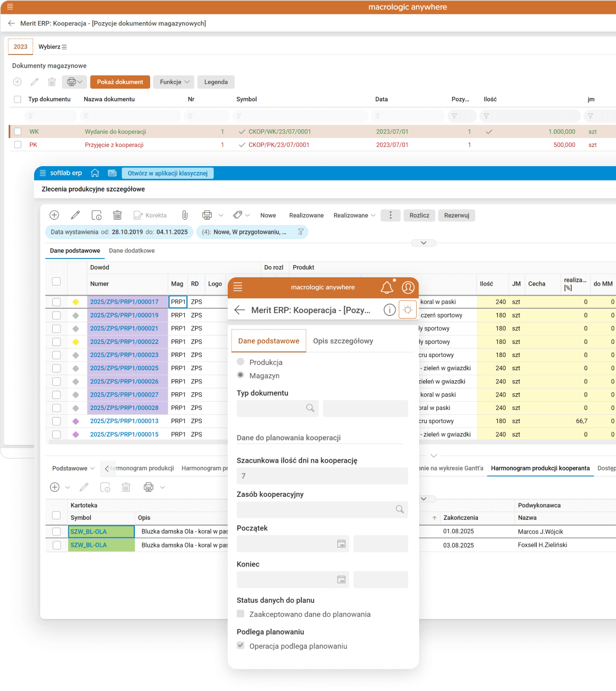Switch to Dane dodatkowe tab
Screen dimensions: 616x691
[131, 250]
